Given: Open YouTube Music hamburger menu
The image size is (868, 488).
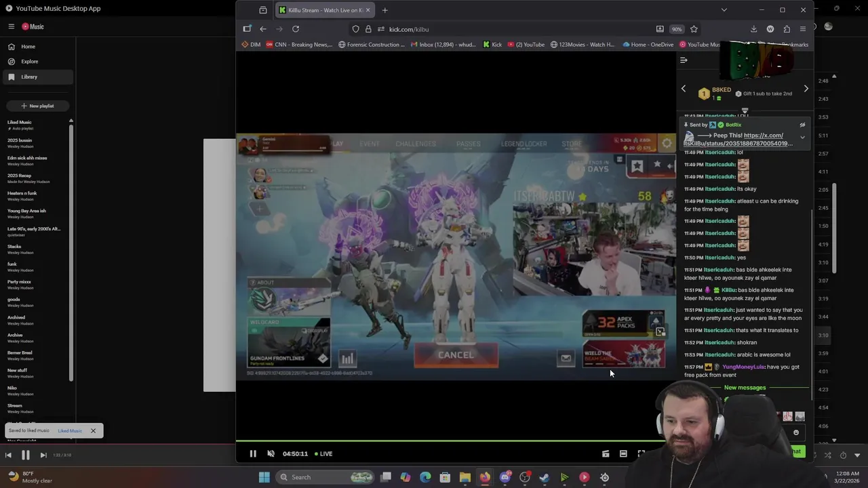Looking at the screenshot, I should 12,26.
